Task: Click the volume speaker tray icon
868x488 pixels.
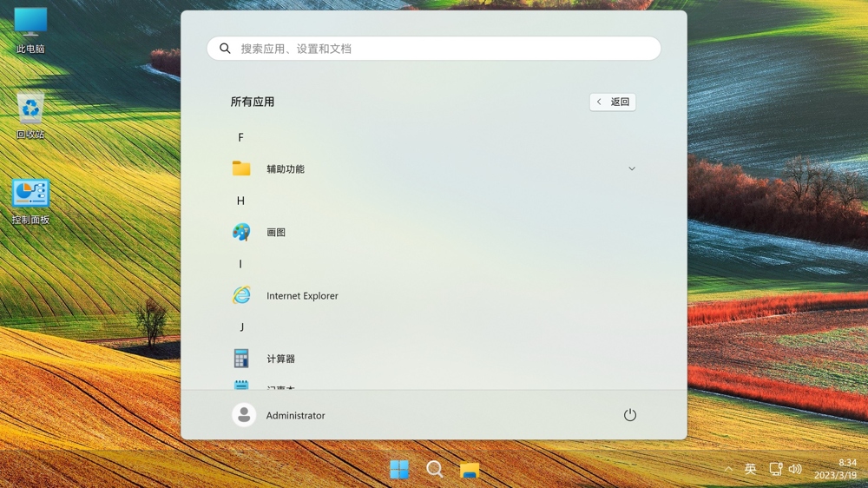Action: tap(795, 470)
